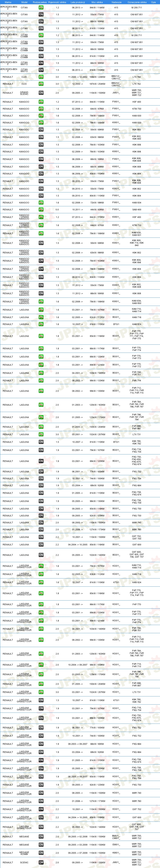The image size is (160, 868).
Task: Click the ON icon for Laguna Grandtour G9T 702
Action: (41, 809)
